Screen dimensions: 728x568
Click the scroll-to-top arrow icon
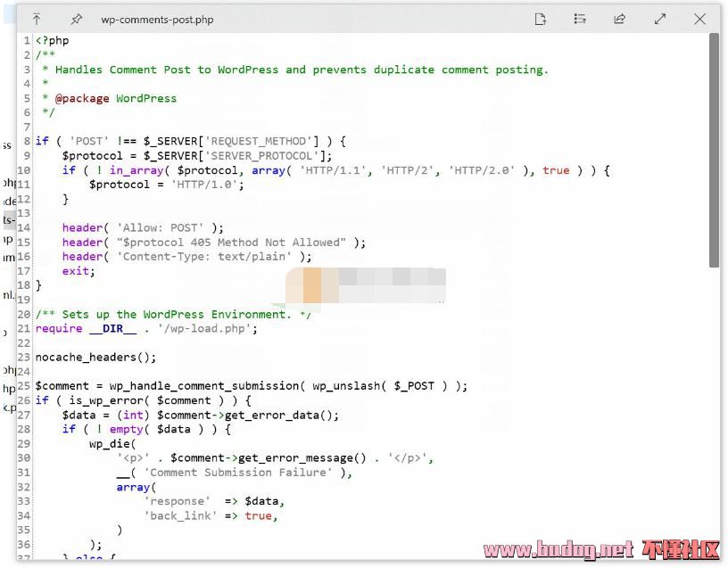37,19
